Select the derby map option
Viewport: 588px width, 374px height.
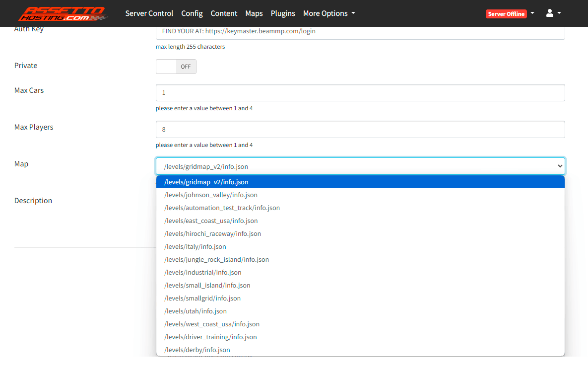pos(197,350)
